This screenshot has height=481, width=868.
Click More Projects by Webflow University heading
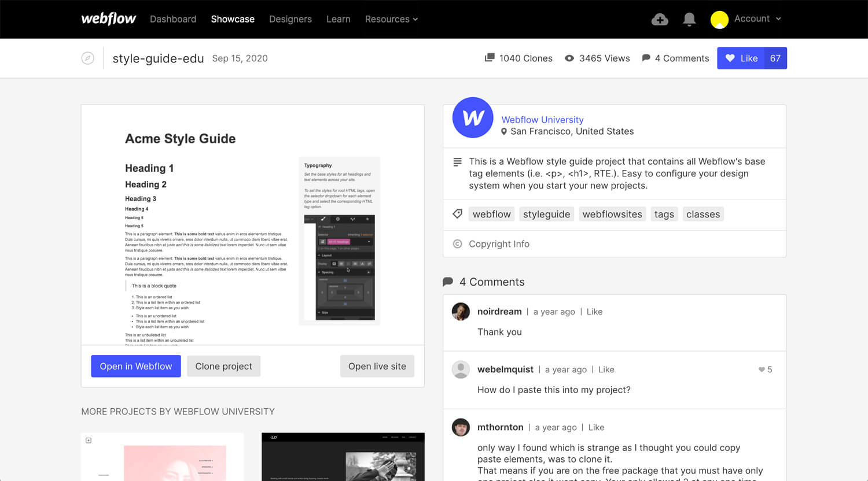point(178,412)
